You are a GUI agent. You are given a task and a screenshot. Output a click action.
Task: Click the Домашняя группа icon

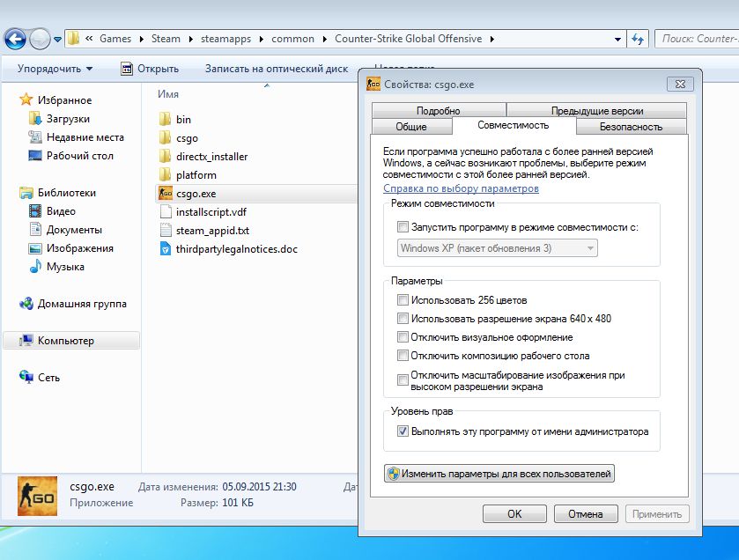click(26, 304)
